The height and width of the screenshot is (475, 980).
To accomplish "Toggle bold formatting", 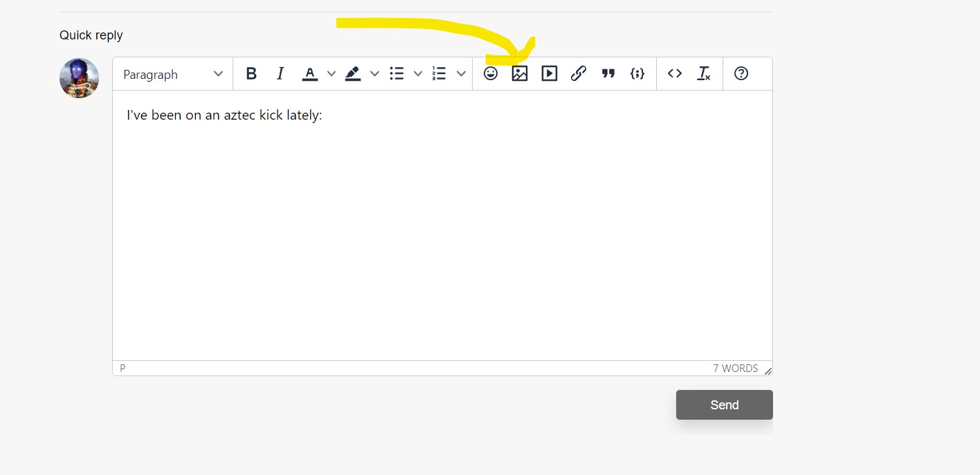I will tap(251, 73).
